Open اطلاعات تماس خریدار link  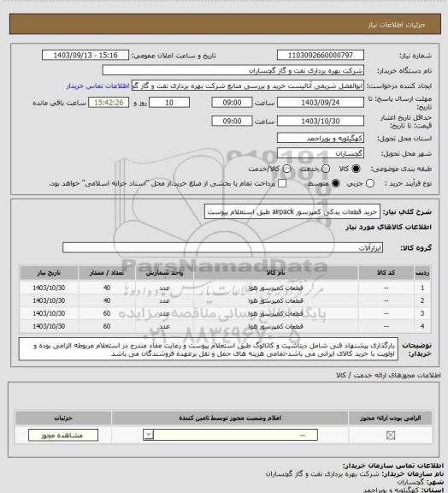click(97, 86)
